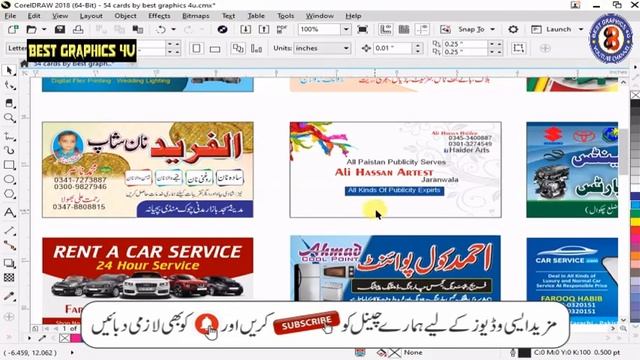This screenshot has height=360, width=640.
Task: Click the Export icon
Action: pyautogui.click(x=264, y=29)
